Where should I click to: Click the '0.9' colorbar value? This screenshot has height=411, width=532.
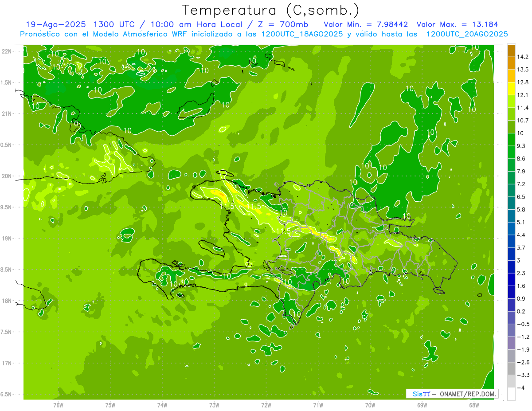[521, 298]
